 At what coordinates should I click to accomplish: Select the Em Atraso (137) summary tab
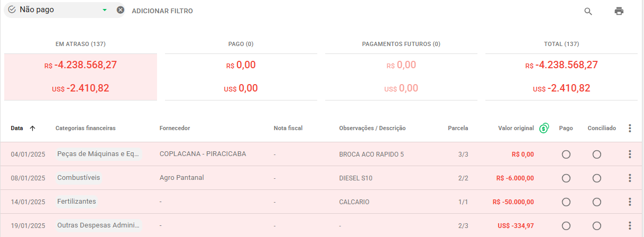pyautogui.click(x=80, y=44)
